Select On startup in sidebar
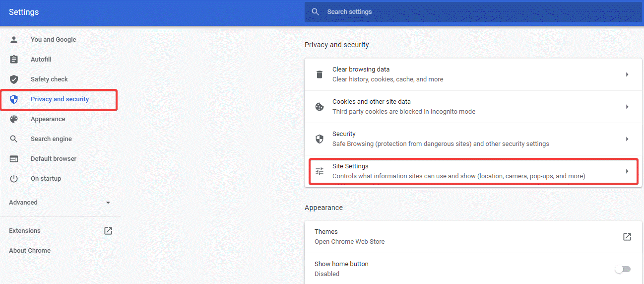The height and width of the screenshot is (284, 644). (x=46, y=179)
